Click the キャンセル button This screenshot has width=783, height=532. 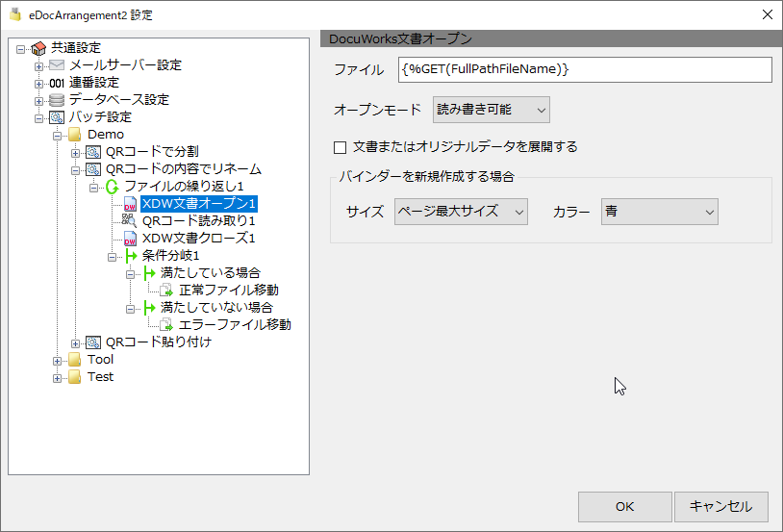(x=721, y=507)
